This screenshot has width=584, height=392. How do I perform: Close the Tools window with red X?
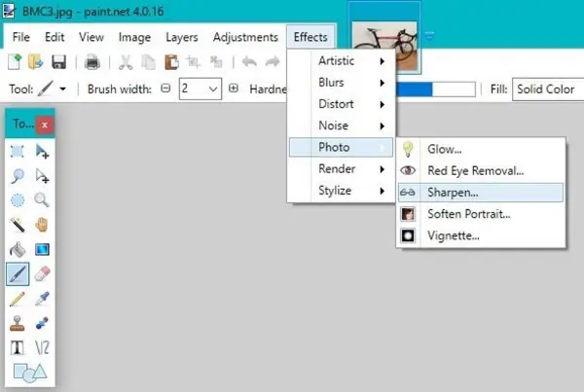(45, 125)
